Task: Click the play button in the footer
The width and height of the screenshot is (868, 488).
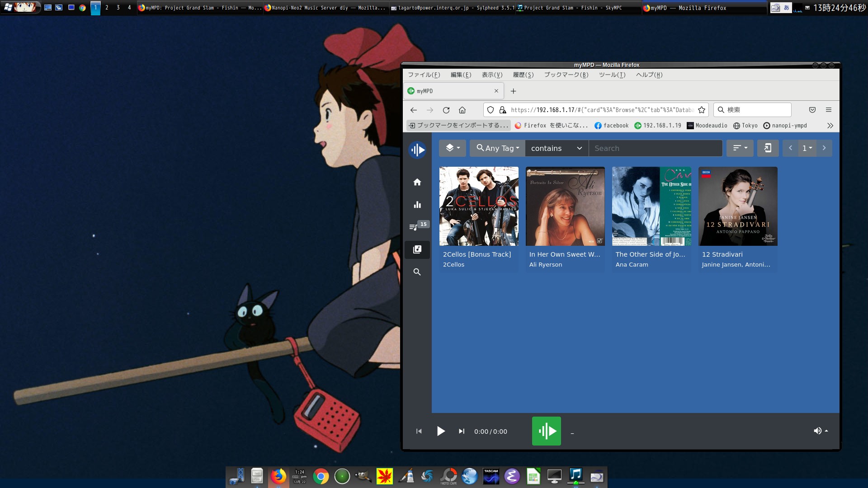Action: point(441,431)
